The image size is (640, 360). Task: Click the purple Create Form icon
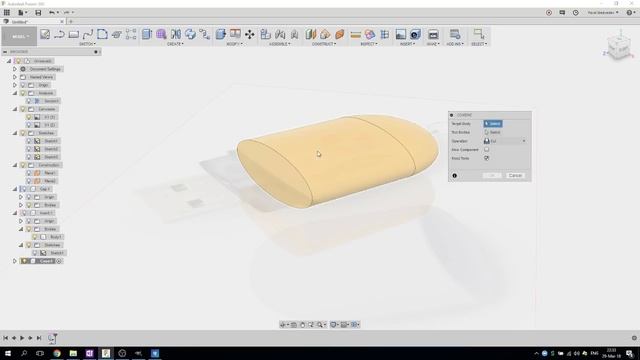click(161, 34)
